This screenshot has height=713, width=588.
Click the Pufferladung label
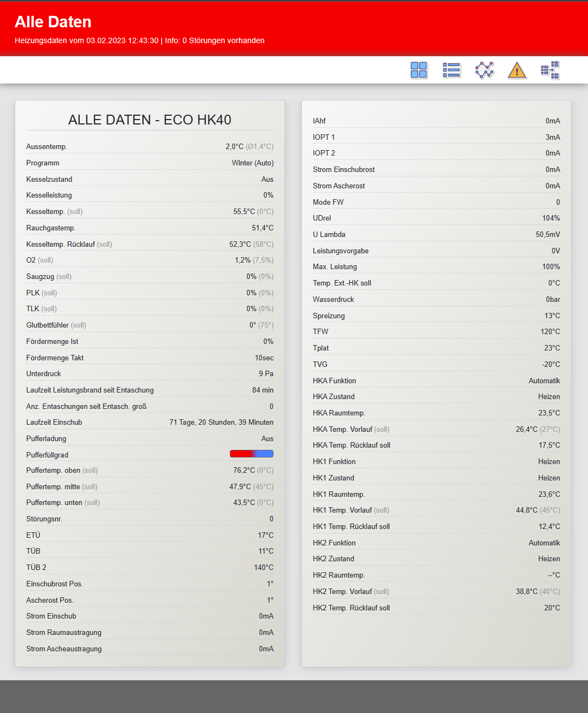(46, 438)
